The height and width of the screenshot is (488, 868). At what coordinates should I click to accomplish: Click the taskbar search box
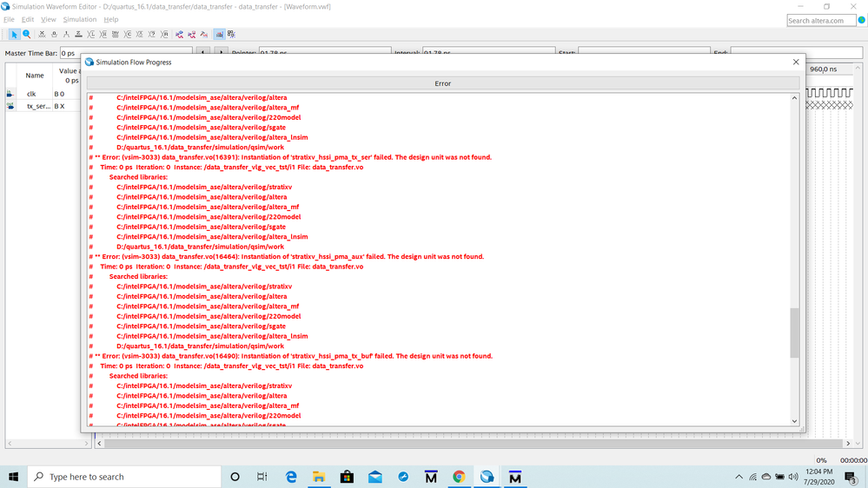(x=124, y=477)
